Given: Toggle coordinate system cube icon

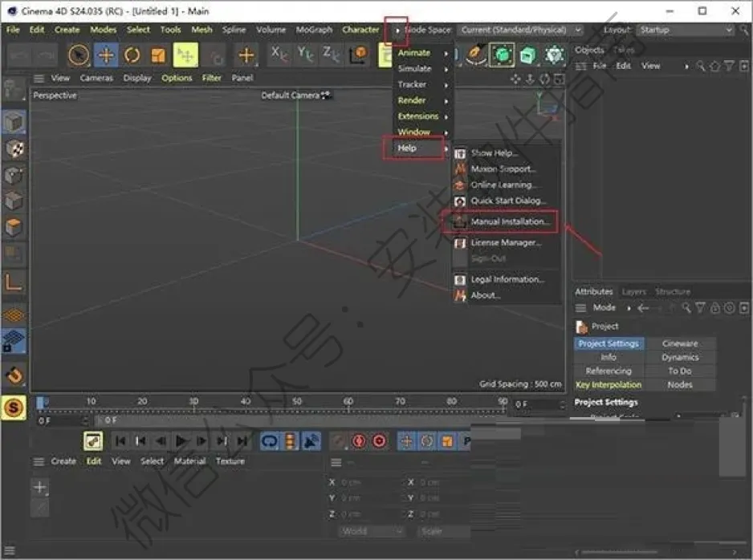Looking at the screenshot, I should [358, 55].
